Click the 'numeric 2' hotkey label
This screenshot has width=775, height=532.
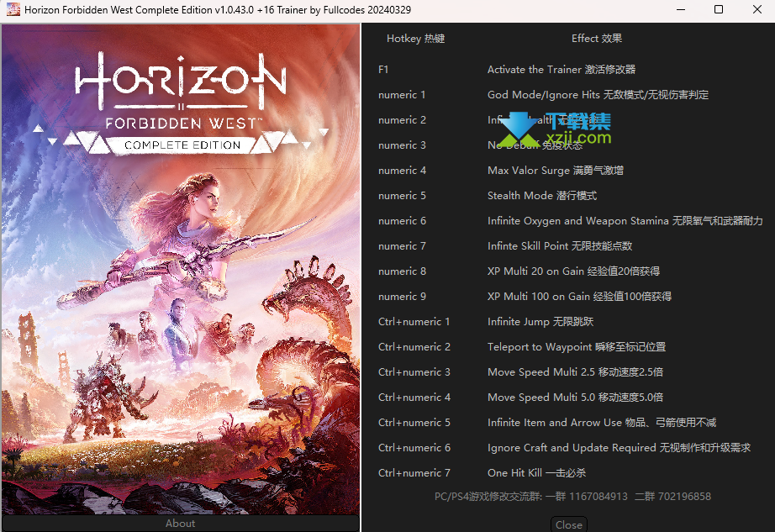pos(402,120)
